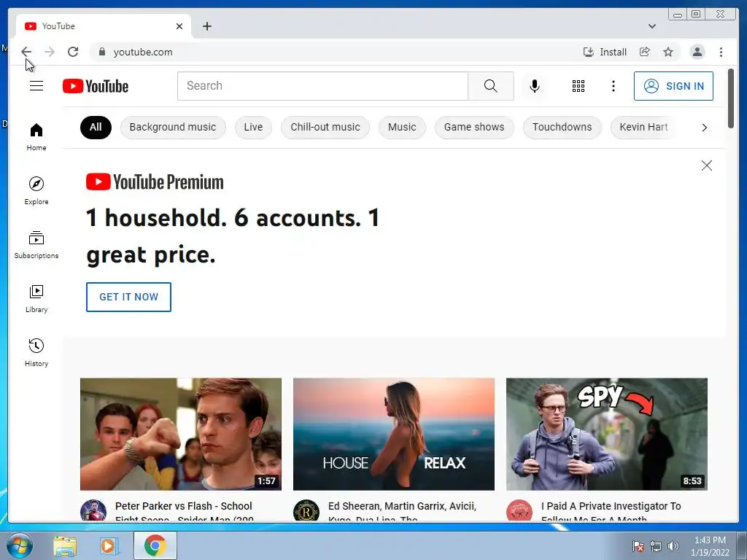Open the YouTube apps grid icon
The height and width of the screenshot is (560, 747).
click(x=578, y=86)
